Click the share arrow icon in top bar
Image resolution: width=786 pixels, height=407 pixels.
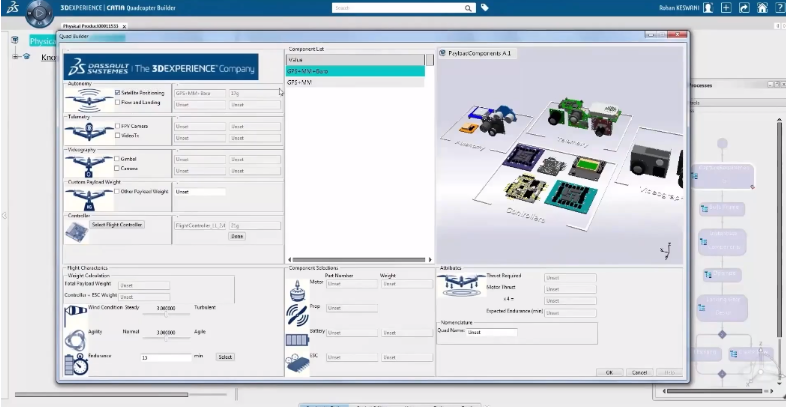tap(744, 8)
